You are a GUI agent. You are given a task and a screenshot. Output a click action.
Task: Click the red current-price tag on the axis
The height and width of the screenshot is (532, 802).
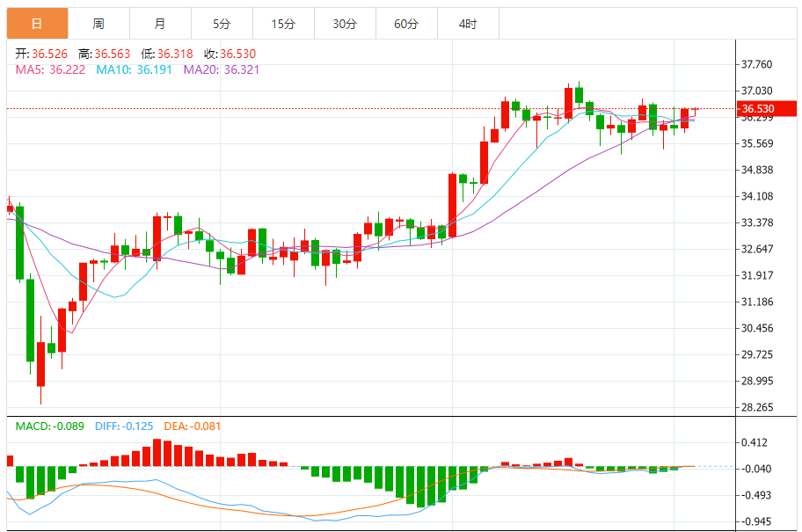(x=767, y=108)
